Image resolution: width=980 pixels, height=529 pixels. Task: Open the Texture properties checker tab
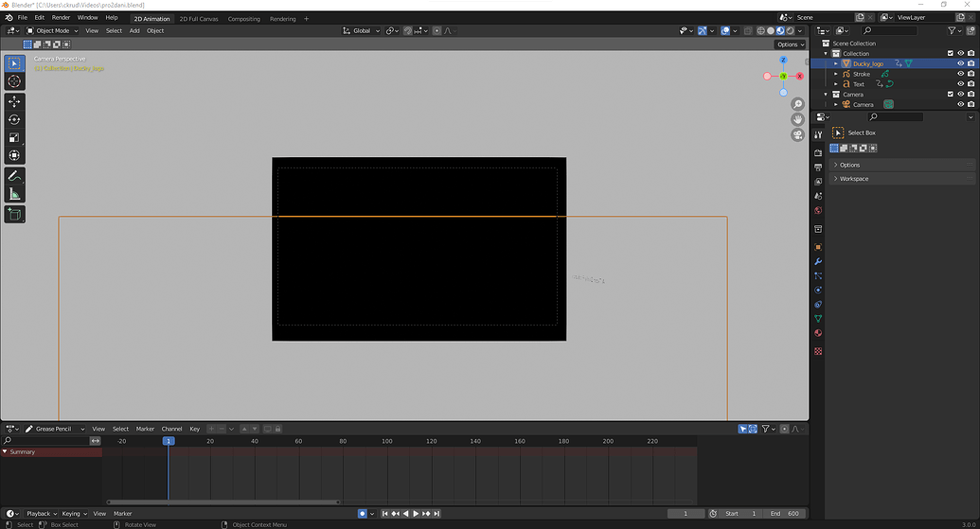tap(818, 351)
